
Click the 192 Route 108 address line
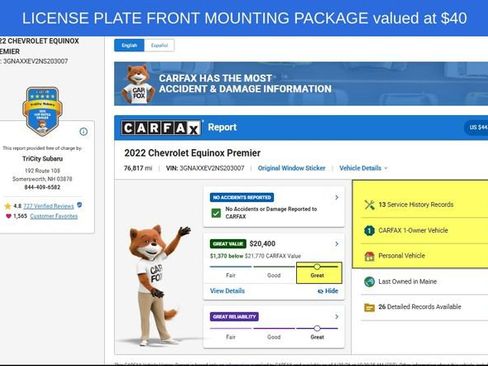point(42,171)
